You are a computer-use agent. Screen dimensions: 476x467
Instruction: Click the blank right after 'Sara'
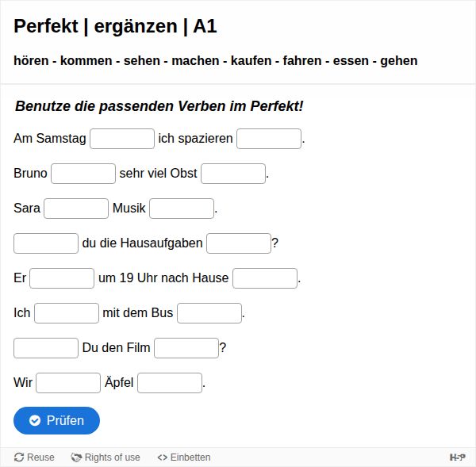[x=76, y=209]
